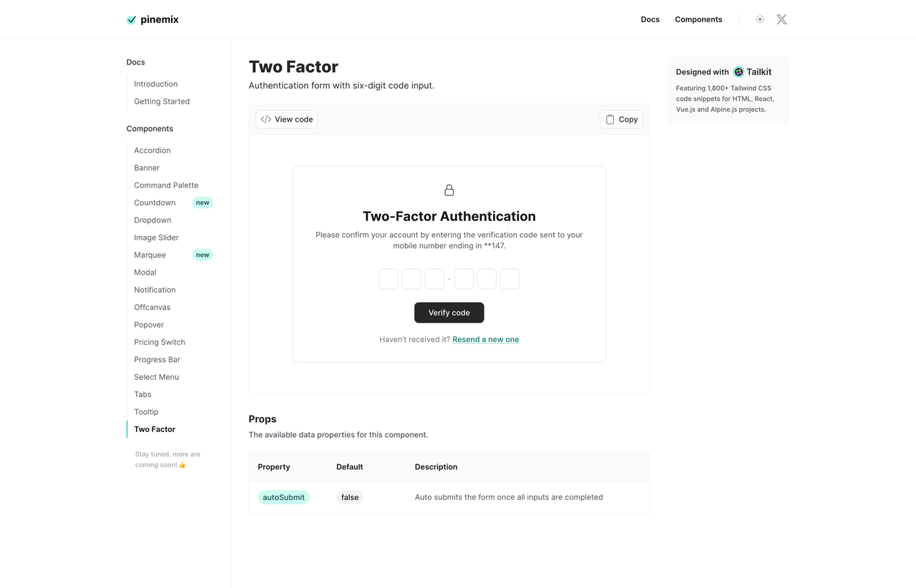Click the new badge beside Countdown
Viewport: 916px width, 588px height.
pyautogui.click(x=203, y=202)
